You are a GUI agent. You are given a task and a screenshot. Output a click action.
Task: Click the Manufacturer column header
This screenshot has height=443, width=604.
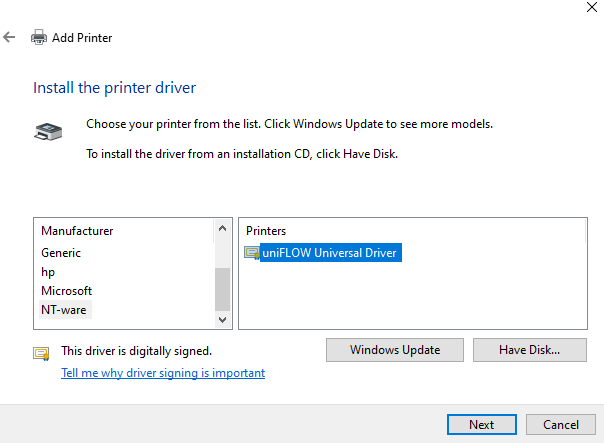click(78, 231)
